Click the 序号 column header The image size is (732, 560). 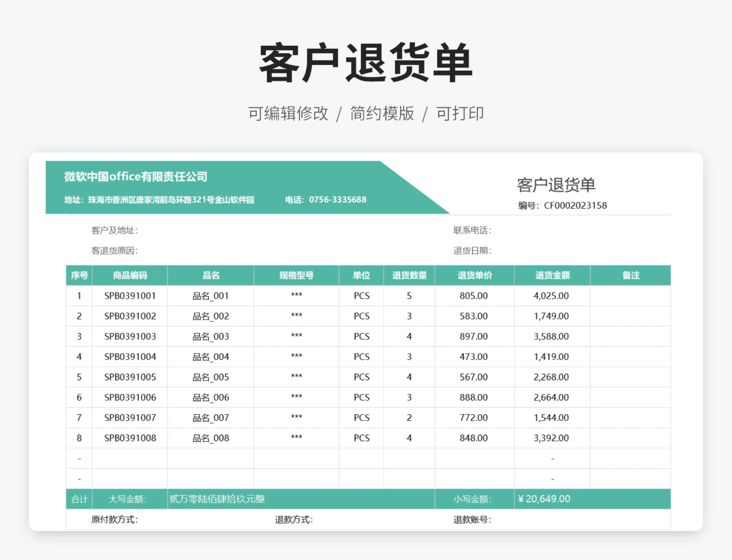[79, 275]
